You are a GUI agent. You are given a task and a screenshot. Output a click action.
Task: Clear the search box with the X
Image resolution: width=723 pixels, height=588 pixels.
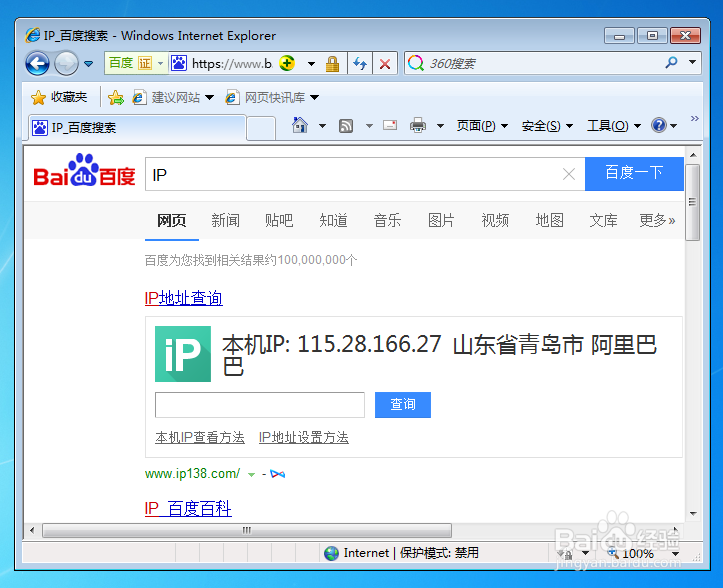569,174
